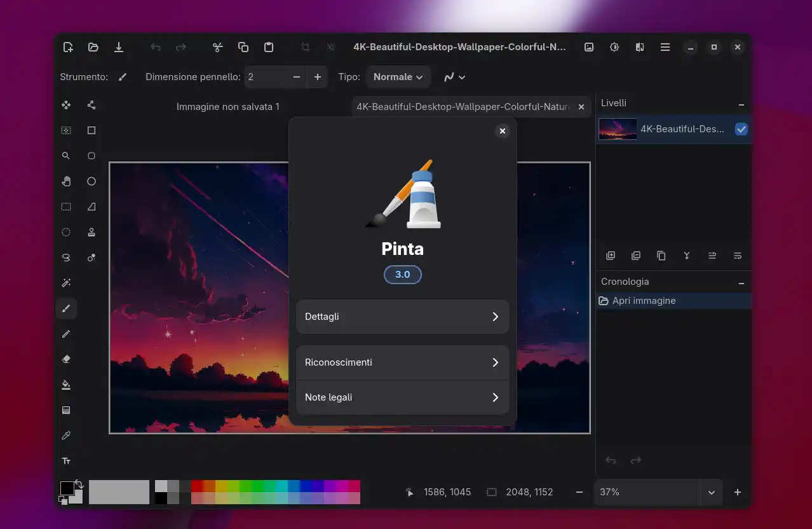Select the Lasso Select tool
The height and width of the screenshot is (529, 812).
click(x=66, y=258)
